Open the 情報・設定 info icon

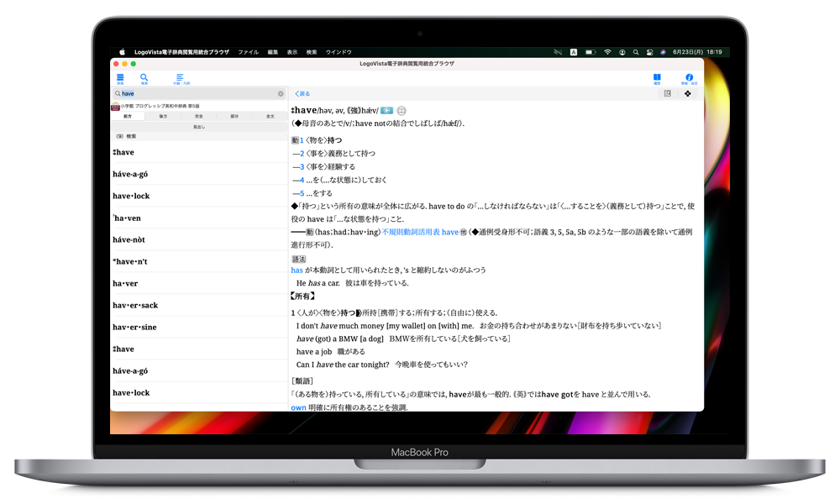pyautogui.click(x=689, y=79)
